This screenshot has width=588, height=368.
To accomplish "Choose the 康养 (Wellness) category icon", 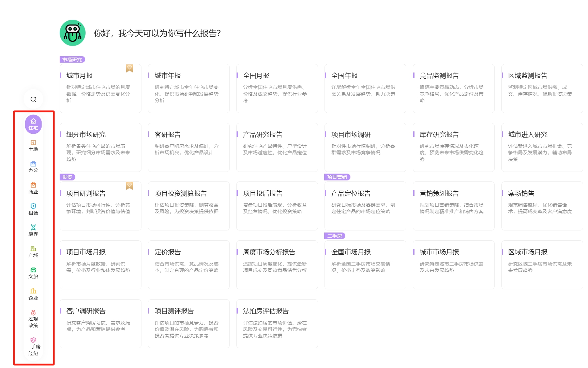I will (x=33, y=230).
